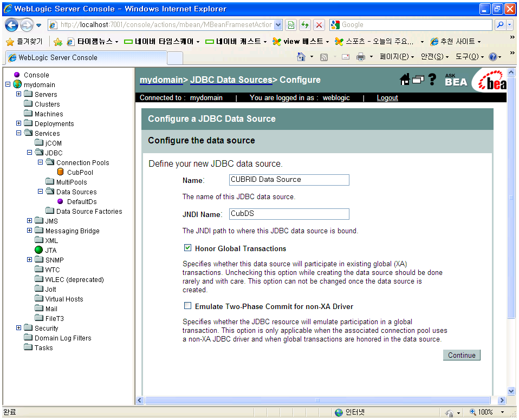Click in the data source Name field
Image resolution: width=519 pixels, height=420 pixels.
click(289, 180)
